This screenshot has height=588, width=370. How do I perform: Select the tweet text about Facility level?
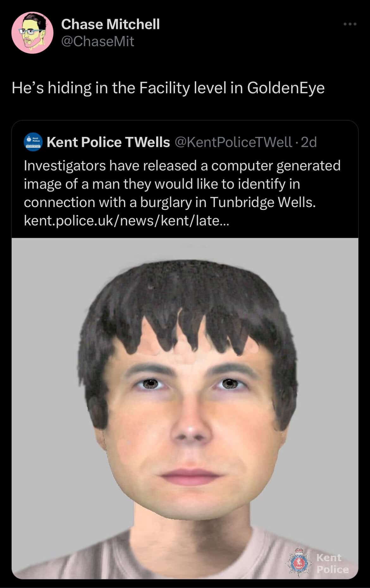(168, 88)
